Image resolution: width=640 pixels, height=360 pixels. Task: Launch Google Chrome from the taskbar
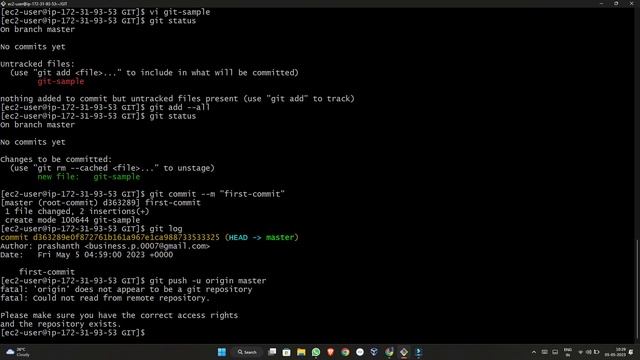(x=345, y=352)
